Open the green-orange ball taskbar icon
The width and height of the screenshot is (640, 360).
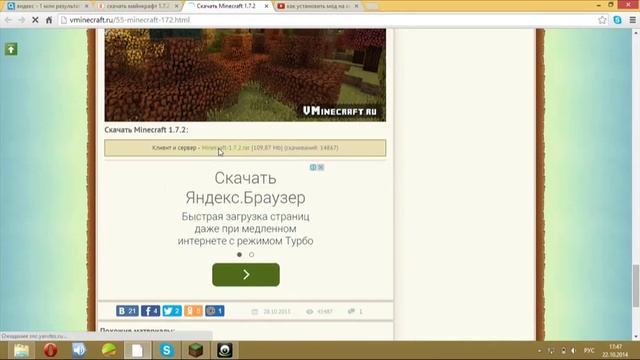point(109,350)
